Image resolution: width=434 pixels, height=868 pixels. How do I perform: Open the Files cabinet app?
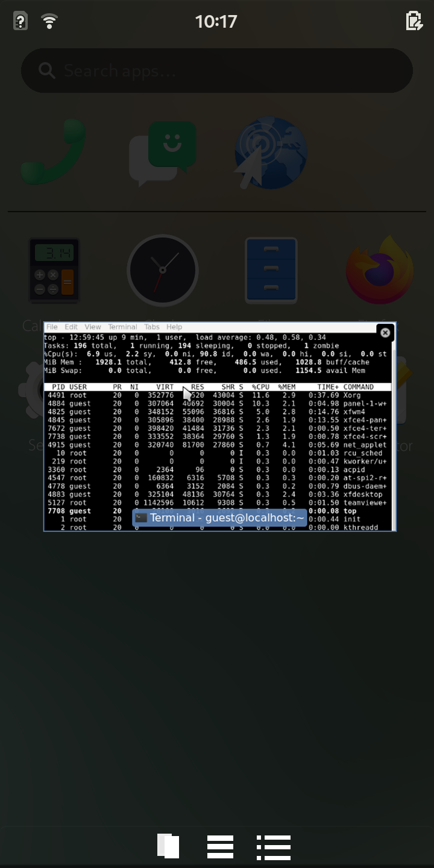[271, 271]
